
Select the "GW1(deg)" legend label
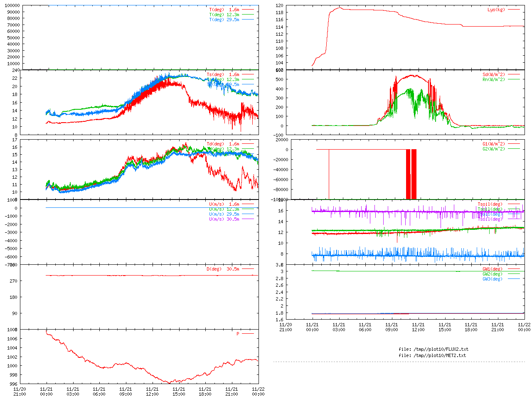(x=493, y=269)
